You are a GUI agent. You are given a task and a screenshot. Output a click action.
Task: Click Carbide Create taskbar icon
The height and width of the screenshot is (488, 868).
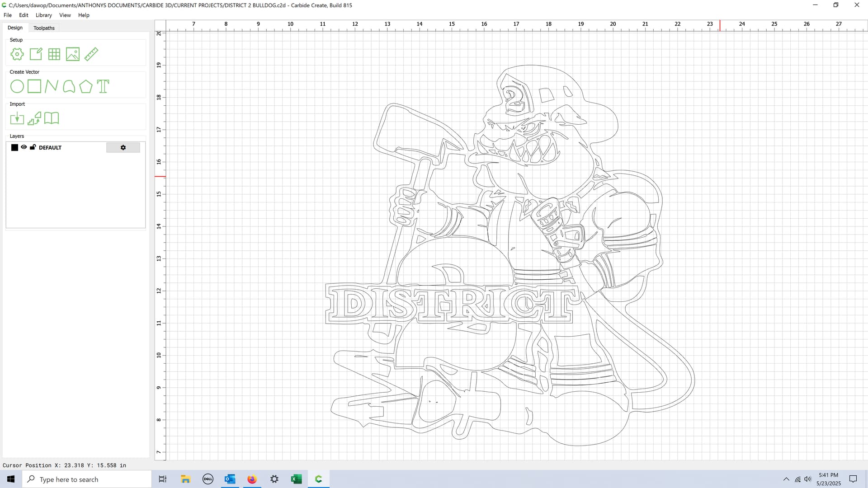tap(319, 479)
